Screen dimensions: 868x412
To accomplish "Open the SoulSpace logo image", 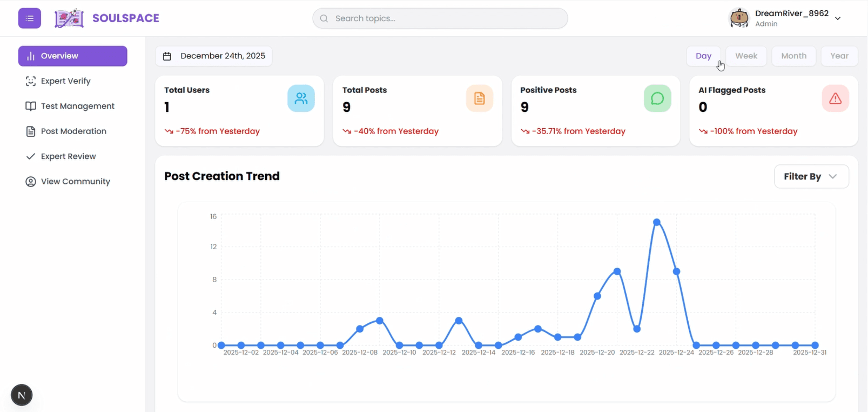I will (x=69, y=18).
